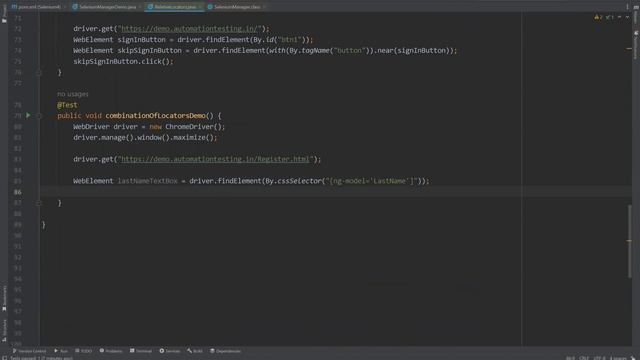640x360 pixels.
Task: Close the RelativeLocators.java tab
Action: [200, 7]
